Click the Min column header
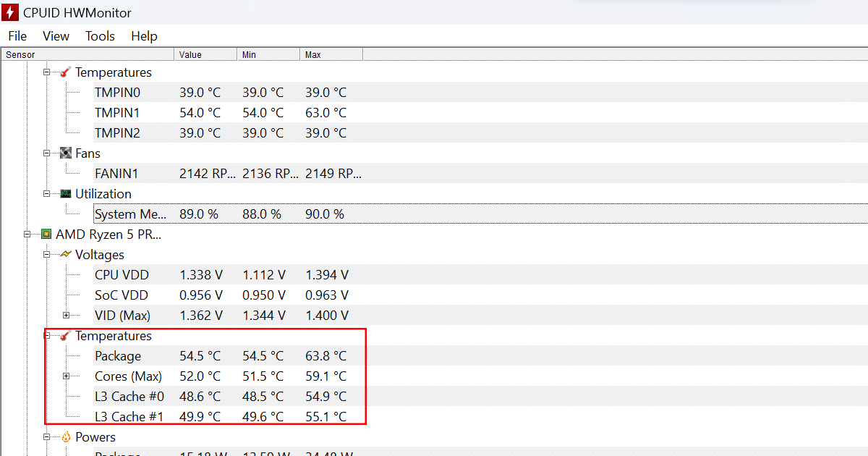Screen dimensions: 868x456 [268, 55]
